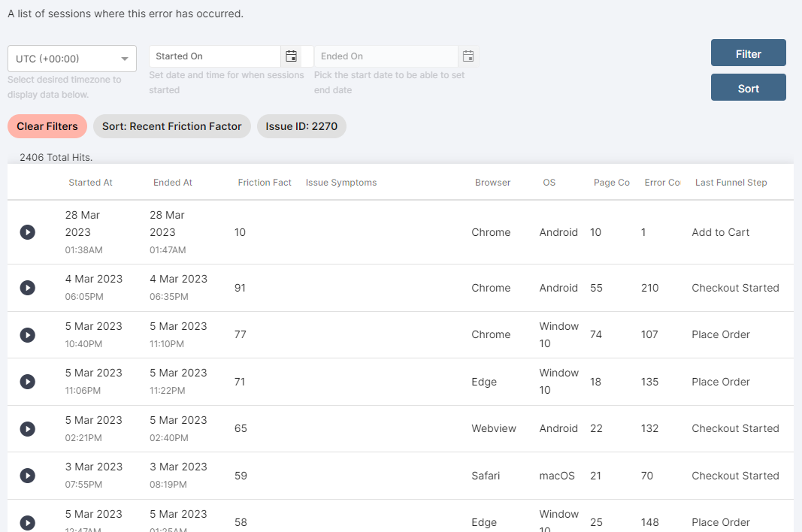The height and width of the screenshot is (532, 802).
Task: Play session started 5 Mar 2023 11:06PM
Action: point(28,382)
